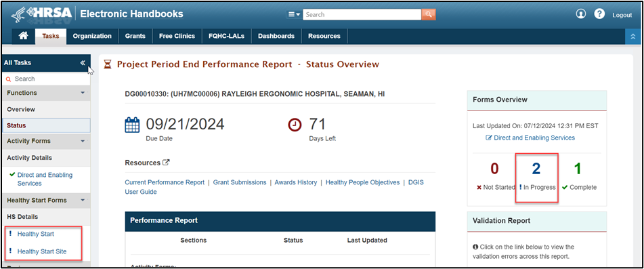The height and width of the screenshot is (269, 644).
Task: Open the user profile icon
Action: coord(581,14)
